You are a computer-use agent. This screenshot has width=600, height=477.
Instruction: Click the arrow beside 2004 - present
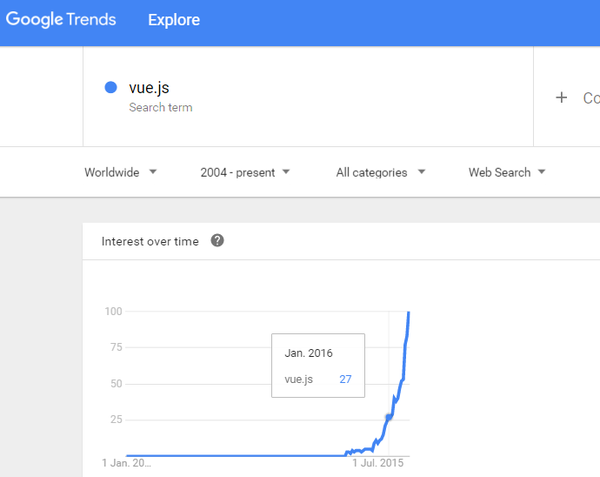click(286, 171)
